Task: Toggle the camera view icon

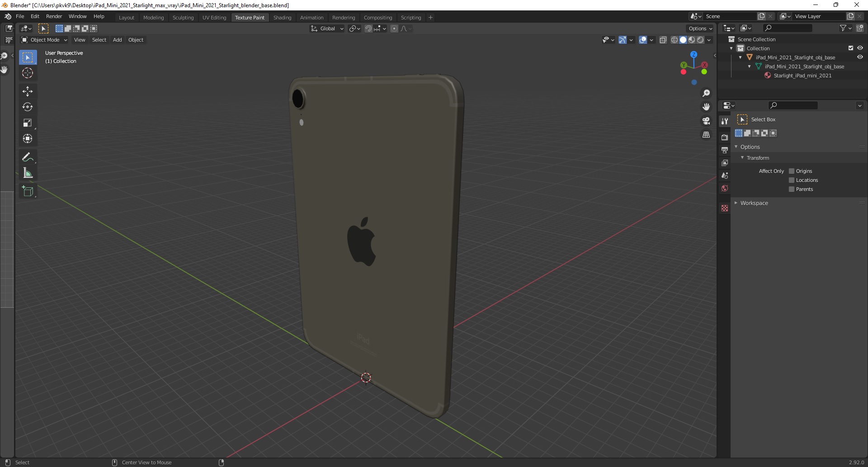Action: [x=706, y=121]
